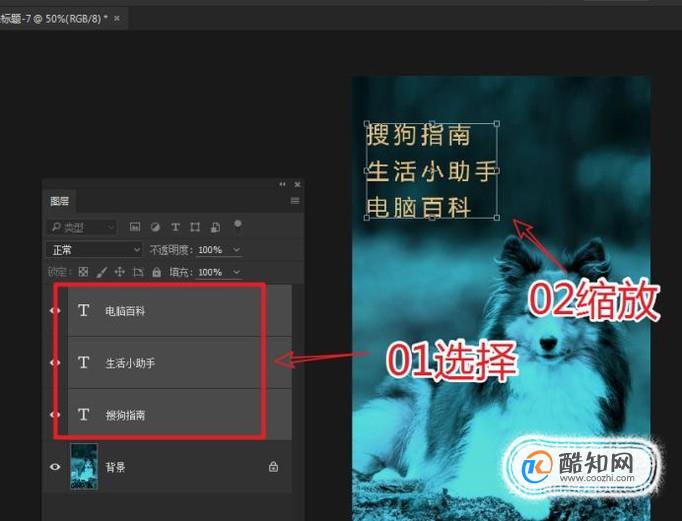Open the 不透明度 opacity slider arrow
Screen dimensions: 682x521
(x=237, y=250)
